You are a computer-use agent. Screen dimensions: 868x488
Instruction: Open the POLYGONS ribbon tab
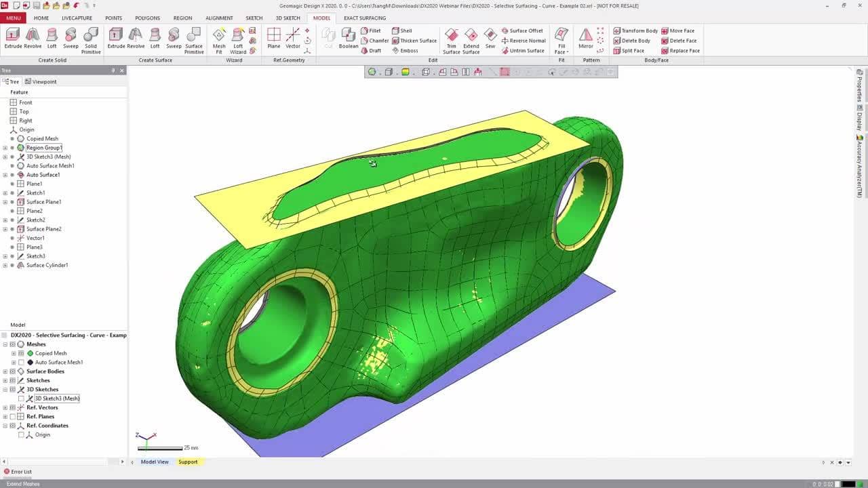coord(147,18)
